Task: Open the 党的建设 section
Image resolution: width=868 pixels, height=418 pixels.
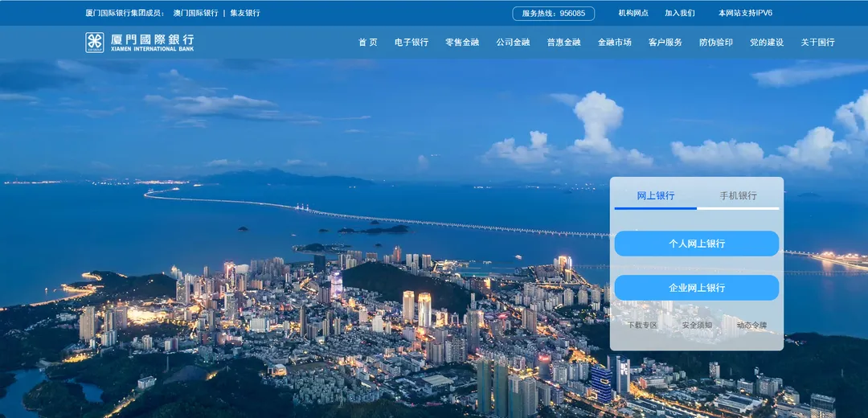Action: point(767,42)
